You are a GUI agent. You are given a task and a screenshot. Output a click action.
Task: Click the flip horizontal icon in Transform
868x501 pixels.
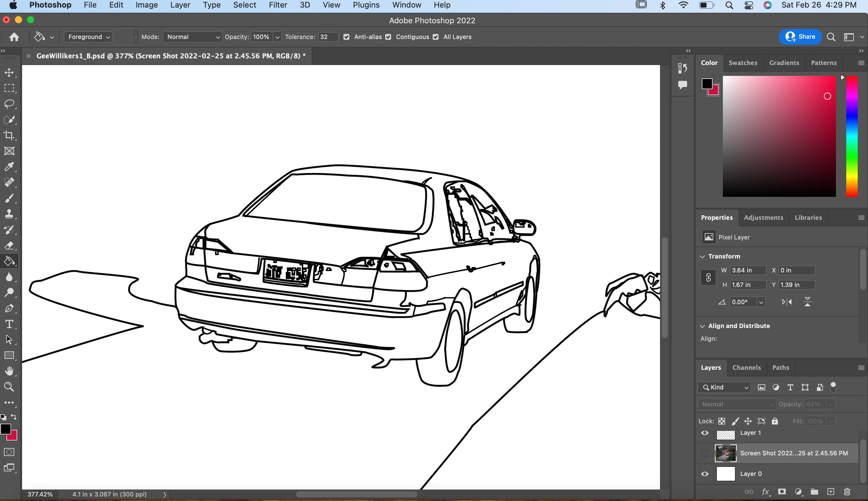pos(787,302)
